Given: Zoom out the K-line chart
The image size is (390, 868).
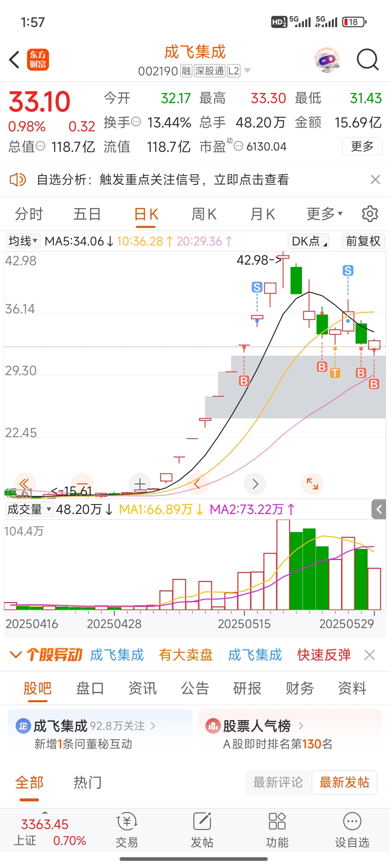Looking at the screenshot, I should click(x=82, y=484).
